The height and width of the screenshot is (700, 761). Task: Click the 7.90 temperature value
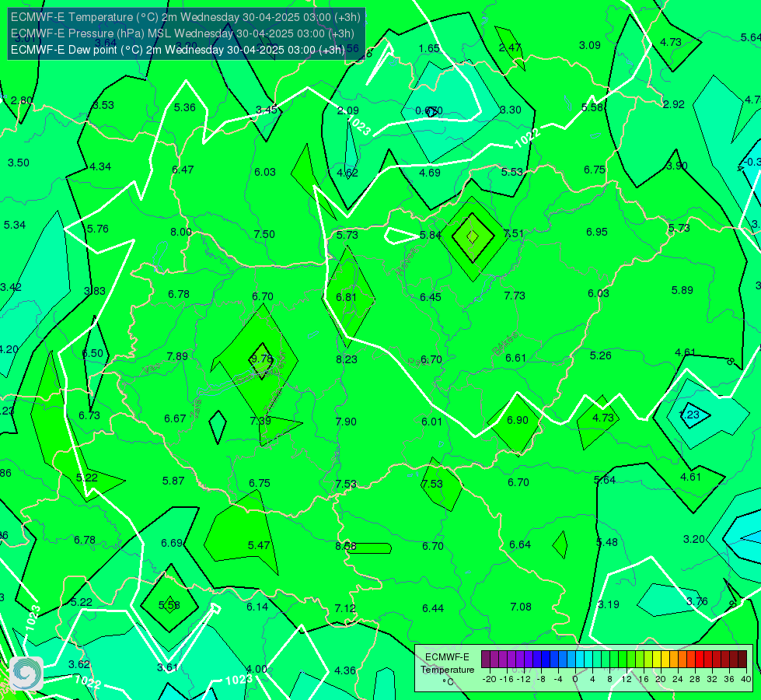[x=346, y=422]
